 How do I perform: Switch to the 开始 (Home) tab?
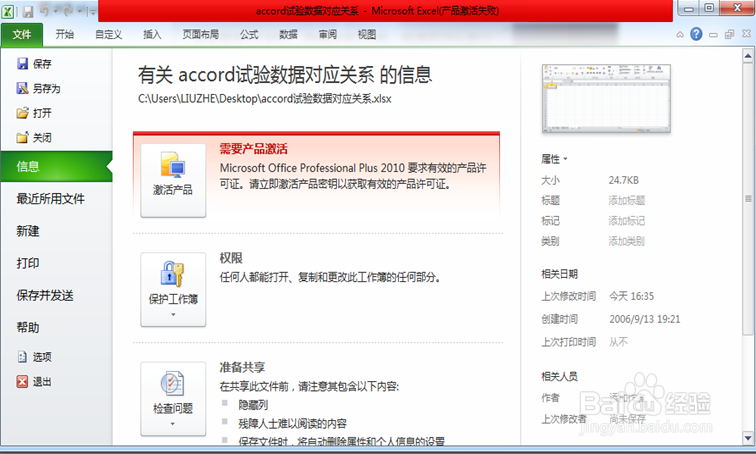(x=65, y=34)
